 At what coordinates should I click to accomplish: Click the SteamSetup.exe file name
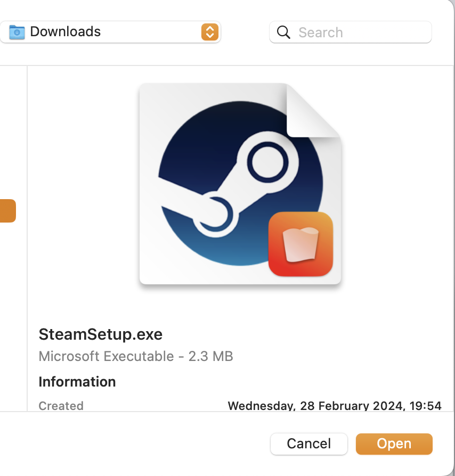pyautogui.click(x=101, y=334)
